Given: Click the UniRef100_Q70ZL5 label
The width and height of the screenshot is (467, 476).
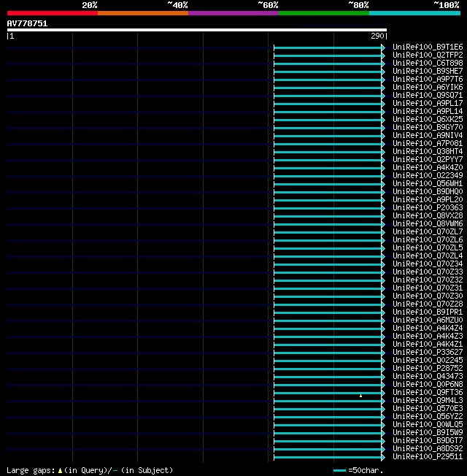Looking at the screenshot, I should pyautogui.click(x=428, y=247).
